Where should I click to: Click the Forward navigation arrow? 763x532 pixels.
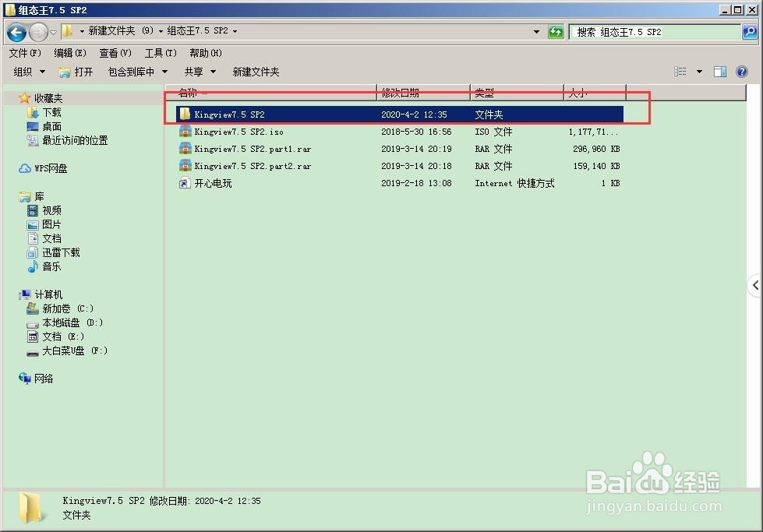[38, 33]
